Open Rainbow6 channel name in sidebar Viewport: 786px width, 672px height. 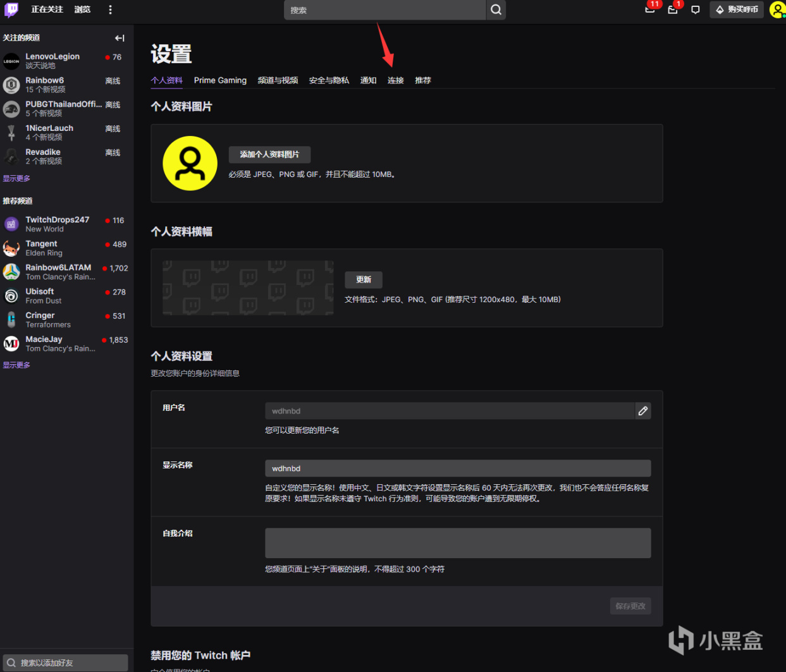pos(45,80)
